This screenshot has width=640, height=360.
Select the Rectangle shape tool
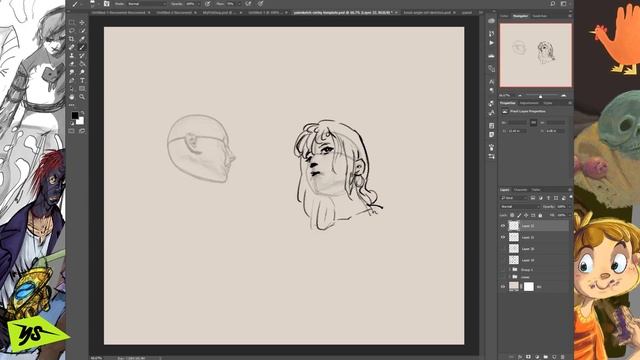click(82, 89)
